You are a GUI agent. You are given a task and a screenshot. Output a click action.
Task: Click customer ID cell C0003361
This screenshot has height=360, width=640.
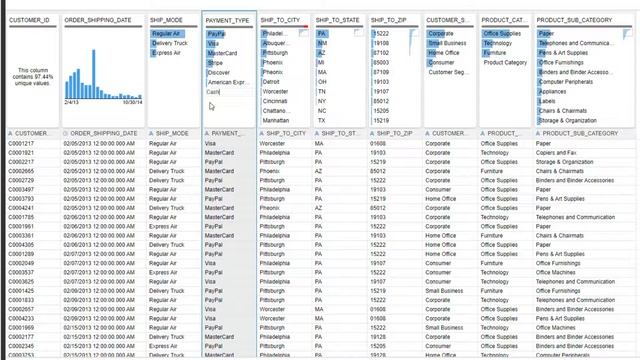[x=21, y=236]
